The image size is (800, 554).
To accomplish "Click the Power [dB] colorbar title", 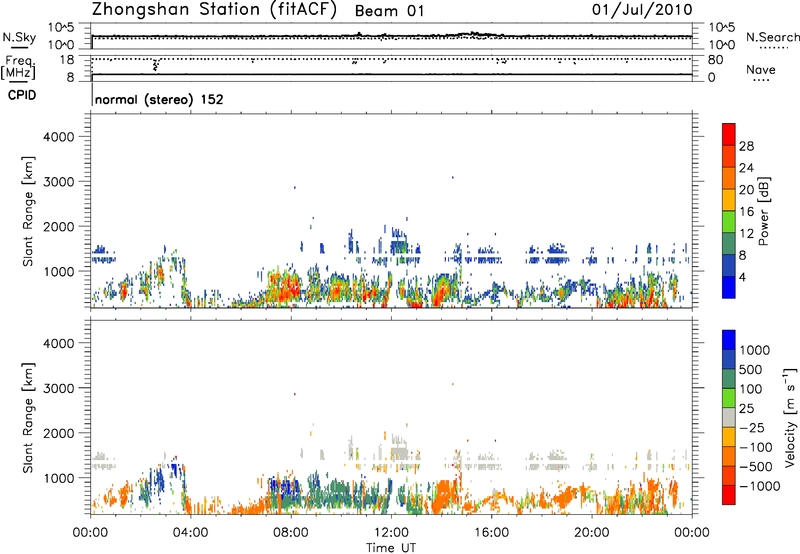I will (763, 211).
